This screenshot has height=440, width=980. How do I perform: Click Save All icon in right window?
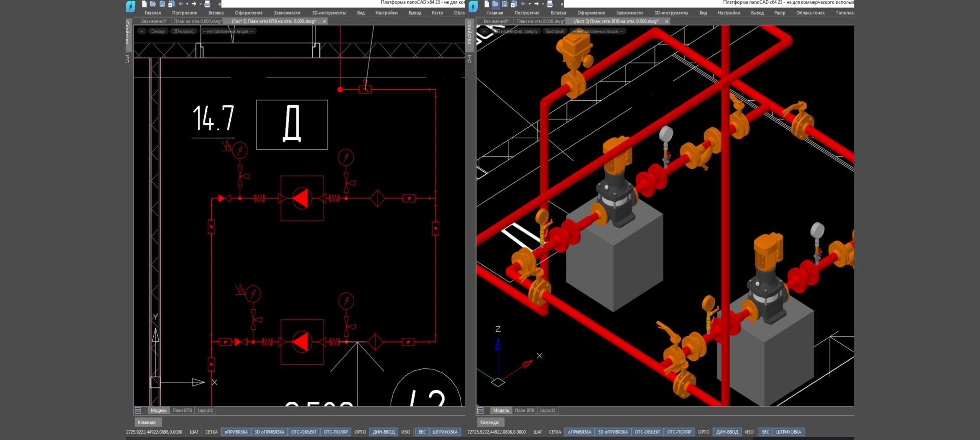[x=514, y=4]
